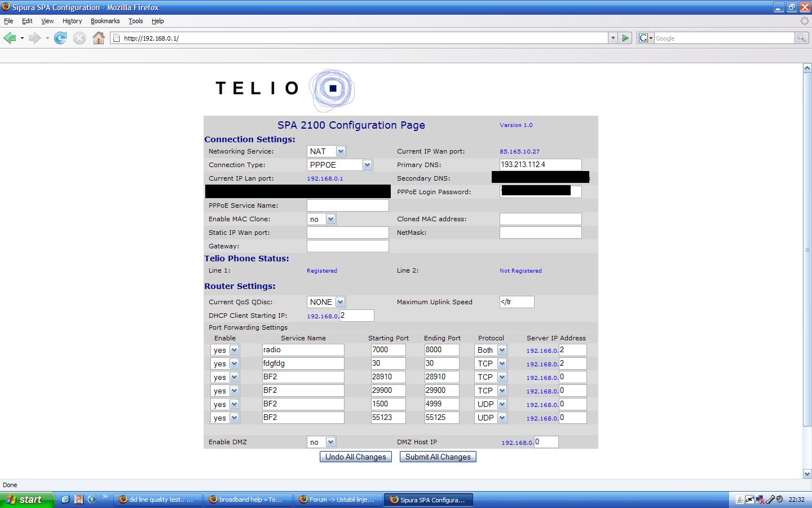Open the File menu
812x508 pixels.
click(8, 21)
